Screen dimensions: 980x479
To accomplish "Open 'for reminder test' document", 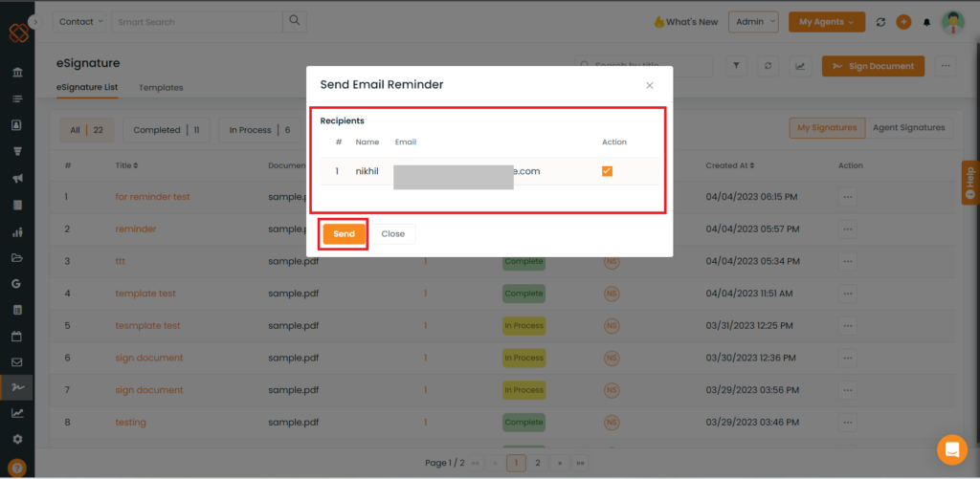I will pos(152,197).
